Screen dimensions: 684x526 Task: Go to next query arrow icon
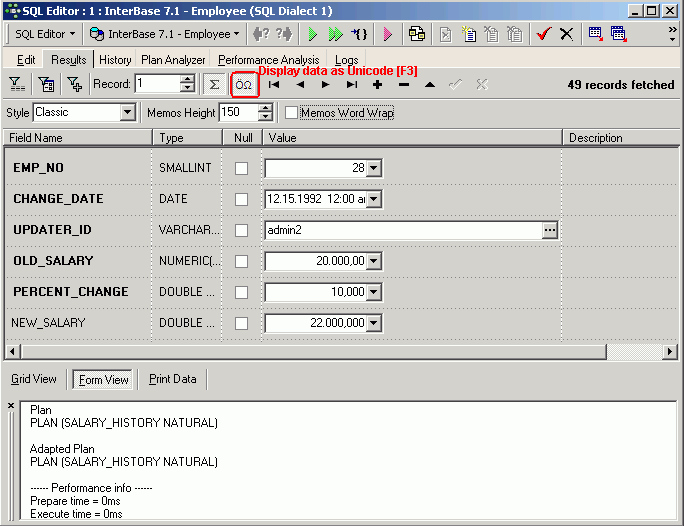click(x=284, y=34)
